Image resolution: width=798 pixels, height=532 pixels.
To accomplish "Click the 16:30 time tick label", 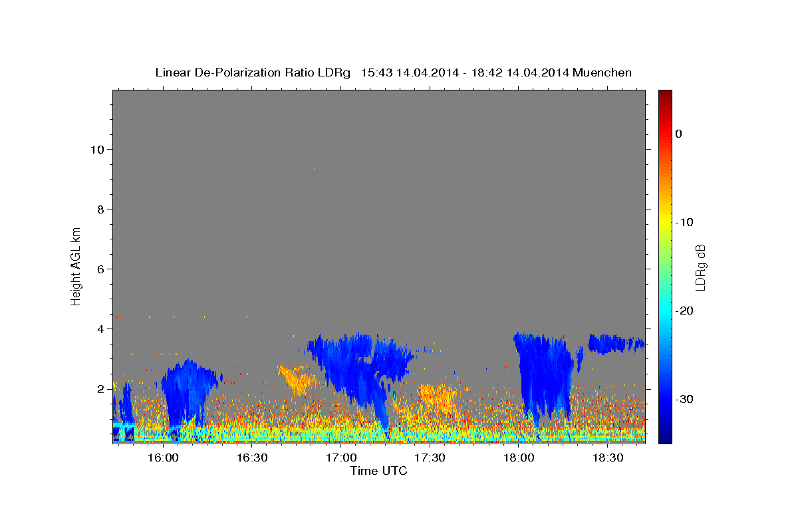I will point(251,458).
